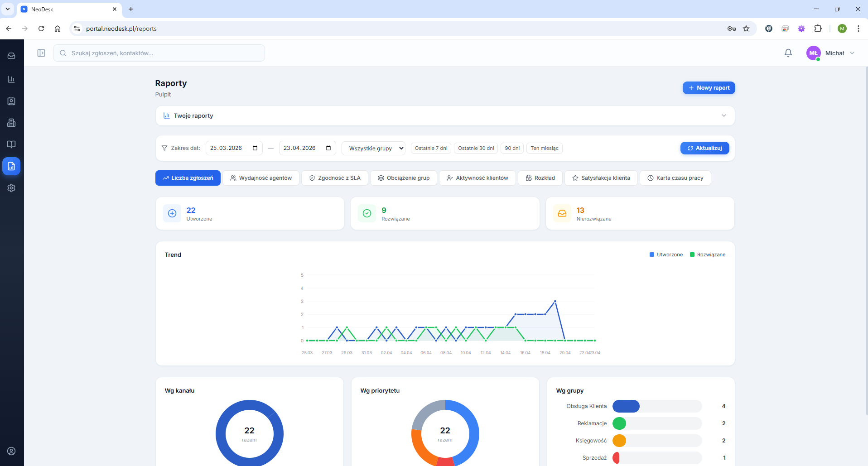Click the Rozwiązane check circle icon
868x466 pixels.
(367, 213)
